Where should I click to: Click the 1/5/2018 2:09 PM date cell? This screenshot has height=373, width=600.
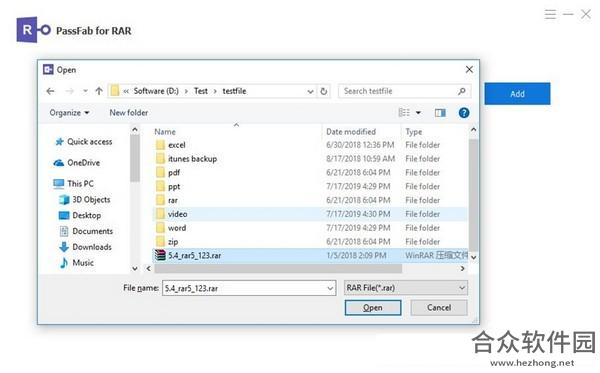point(356,256)
